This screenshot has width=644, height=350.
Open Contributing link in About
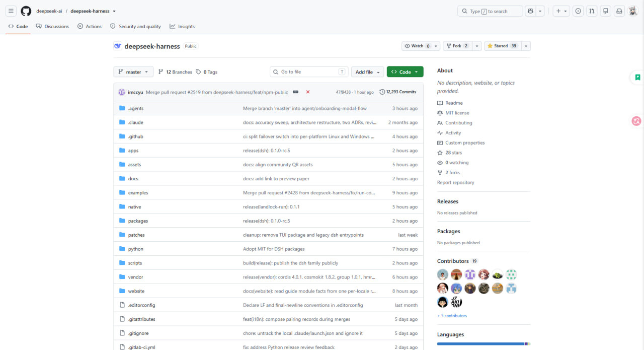pos(458,123)
